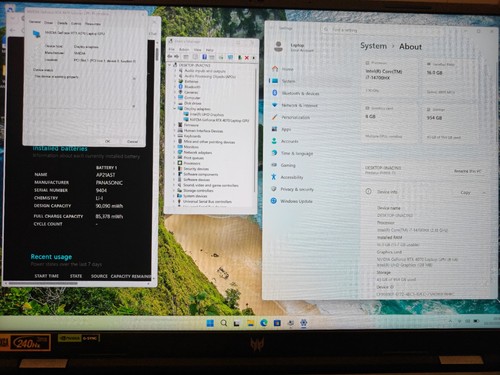Click the Recent usage heading in battery report
Image resolution: width=500 pixels, height=375 pixels.
[51, 257]
